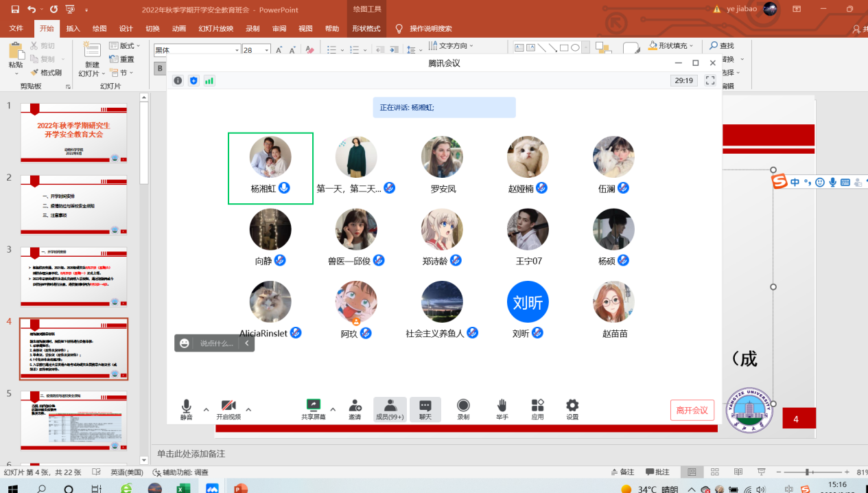This screenshot has height=493, width=868.
Task: Open the font name dropdown showing 黑体
Action: (x=237, y=50)
